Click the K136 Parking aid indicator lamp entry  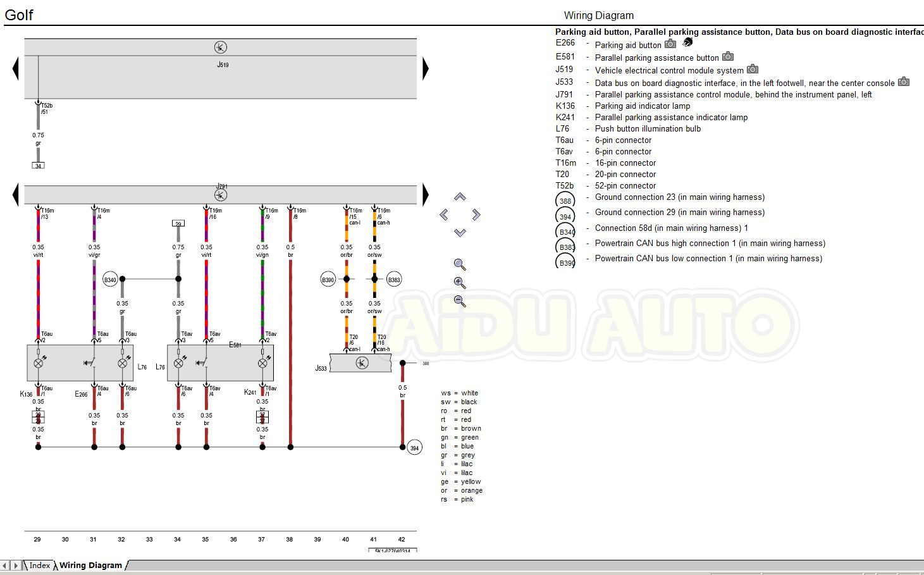(623, 106)
